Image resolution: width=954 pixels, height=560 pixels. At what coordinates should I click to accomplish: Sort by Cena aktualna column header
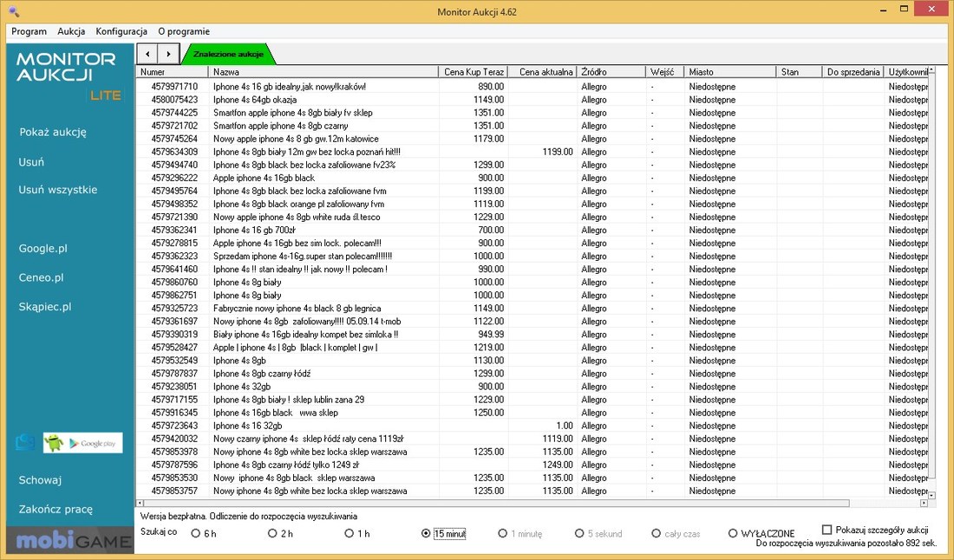pos(543,72)
